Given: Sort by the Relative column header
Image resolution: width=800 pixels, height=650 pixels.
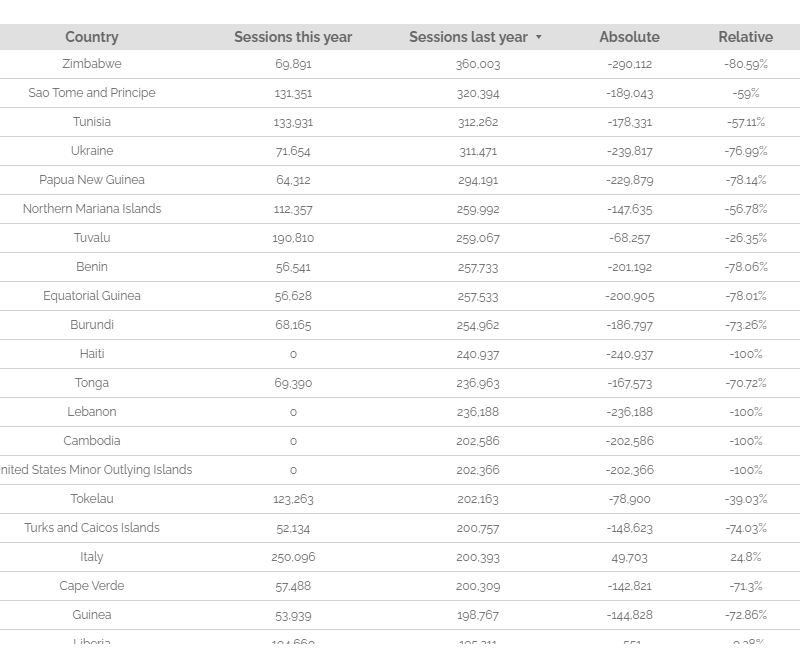Looking at the screenshot, I should coord(745,37).
